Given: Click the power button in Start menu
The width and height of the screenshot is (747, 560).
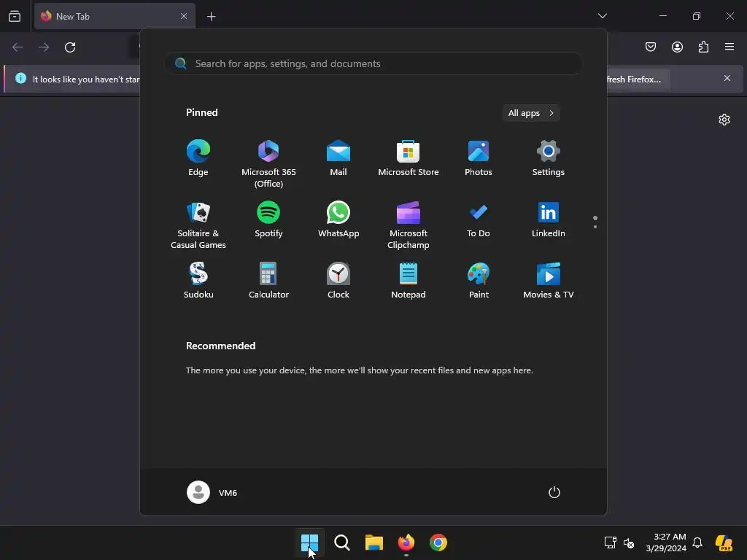Looking at the screenshot, I should 554,492.
